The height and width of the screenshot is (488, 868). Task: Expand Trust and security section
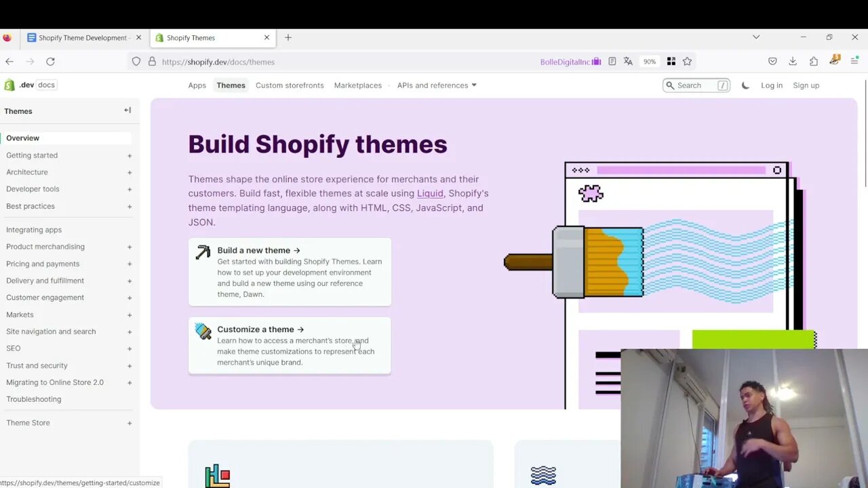(x=130, y=365)
